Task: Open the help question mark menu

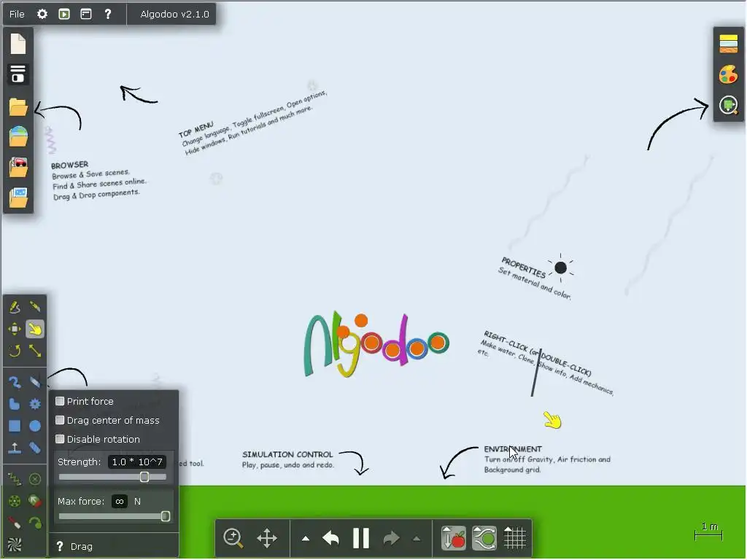Action: tap(108, 15)
